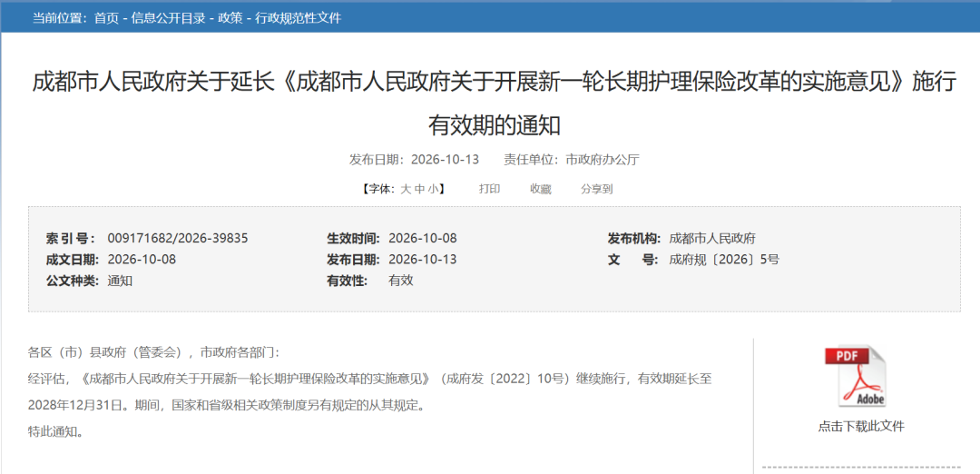The width and height of the screenshot is (980, 474).
Task: Click the 发布日期 value in info box
Action: click(423, 260)
